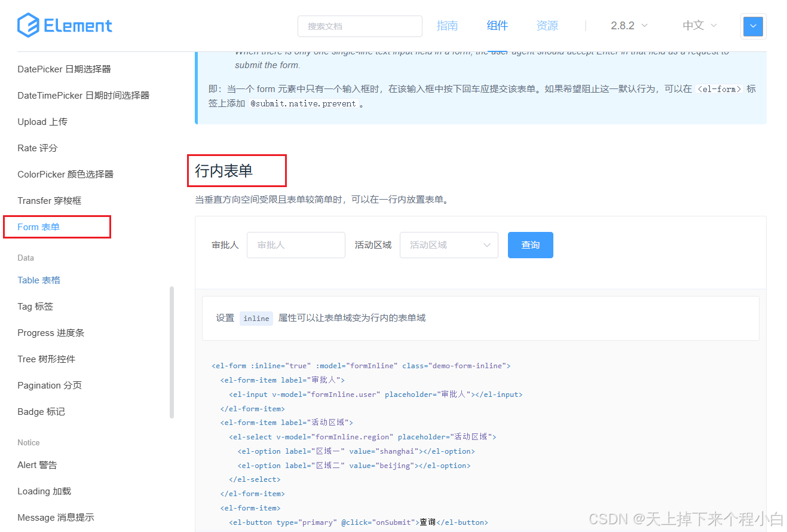Open DatePicker 日期选择器 in sidebar
Viewport: 787px width, 532px height.
[x=65, y=69]
